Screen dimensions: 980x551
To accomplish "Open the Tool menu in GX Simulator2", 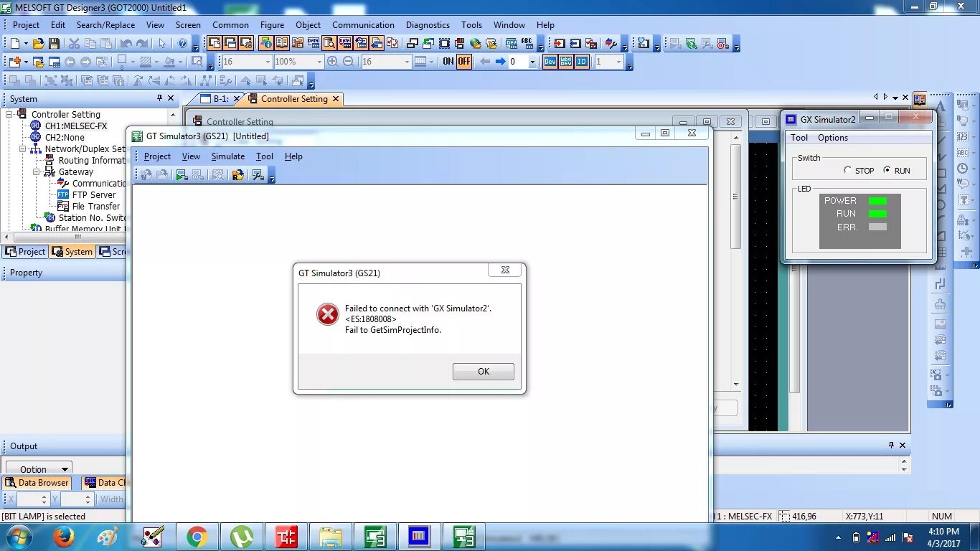I will [799, 138].
